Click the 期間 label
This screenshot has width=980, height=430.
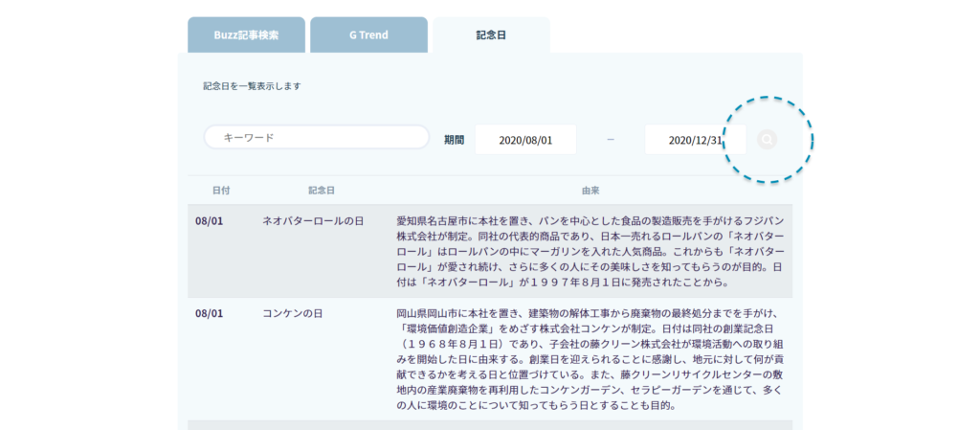click(x=454, y=140)
